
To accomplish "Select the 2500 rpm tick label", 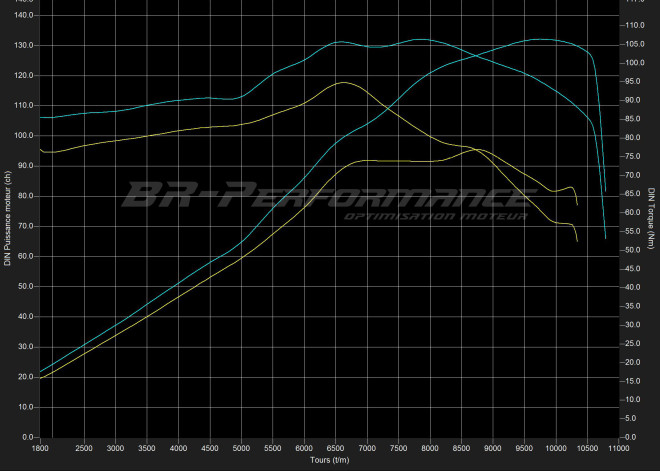I will coord(84,448).
